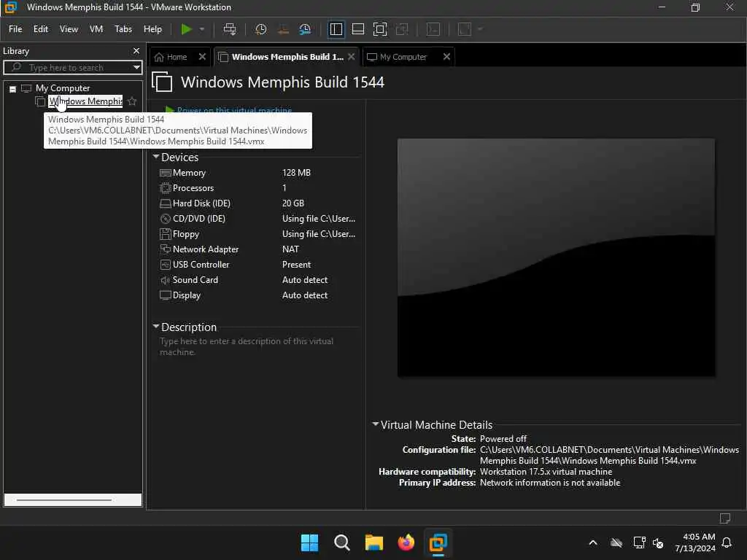Click the Unity mode toolbar icon
Screen dimensions: 747x560
tap(402, 29)
